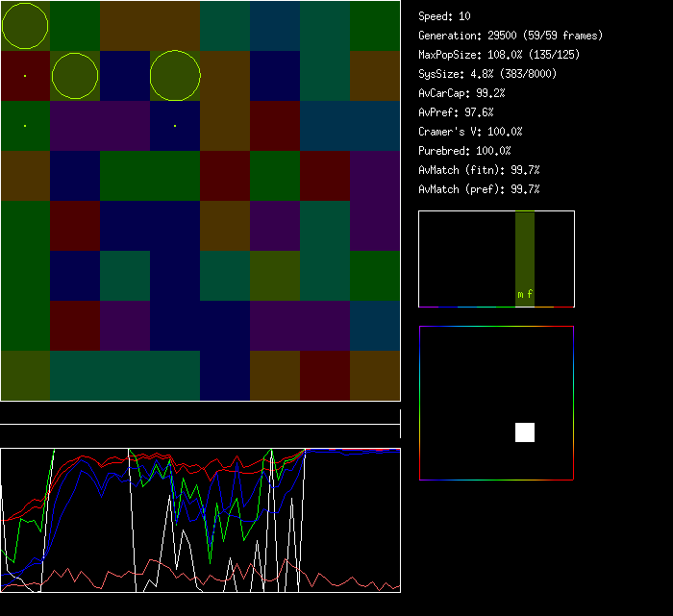The image size is (673, 616).
Task: Click the 'm f' label in the histogram
Action: [x=525, y=294]
